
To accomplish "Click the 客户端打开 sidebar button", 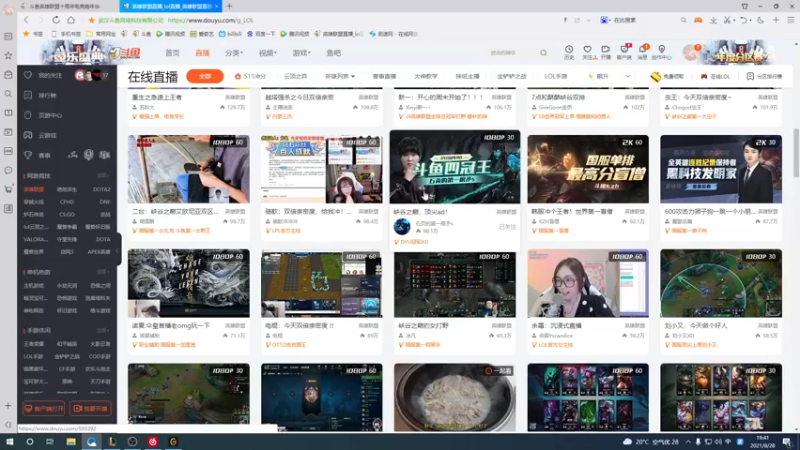I will [x=44, y=409].
